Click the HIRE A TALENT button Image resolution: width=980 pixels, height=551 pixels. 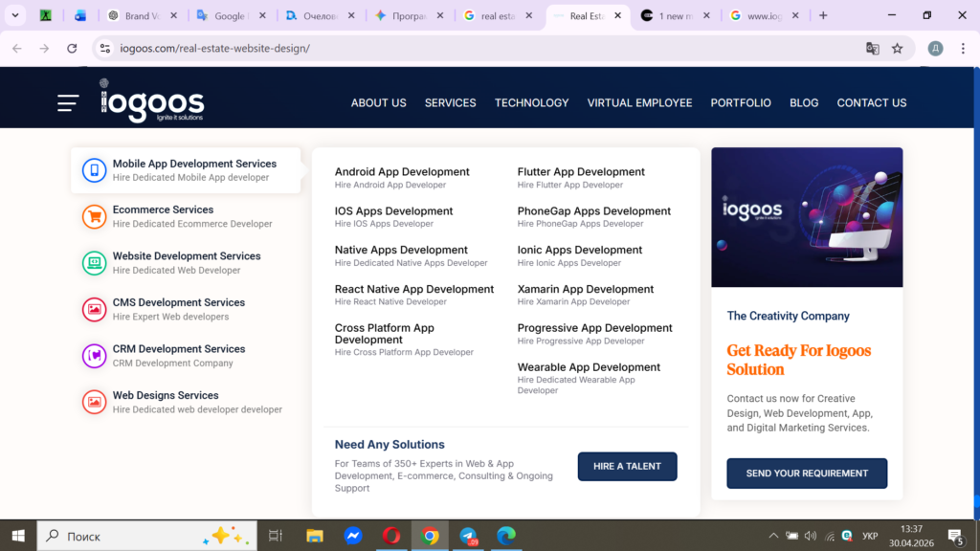(627, 467)
